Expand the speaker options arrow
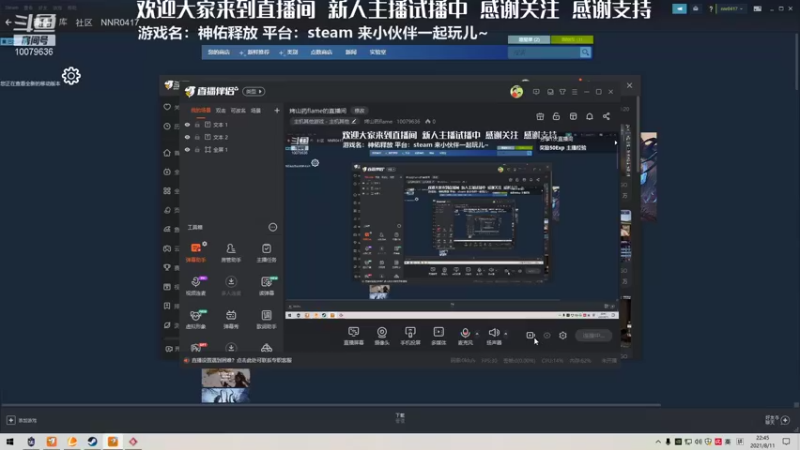Viewport: 800px width, 450px height. click(x=506, y=334)
